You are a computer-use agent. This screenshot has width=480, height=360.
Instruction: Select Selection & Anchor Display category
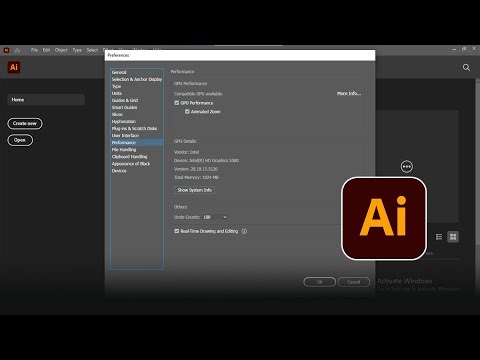(x=137, y=79)
